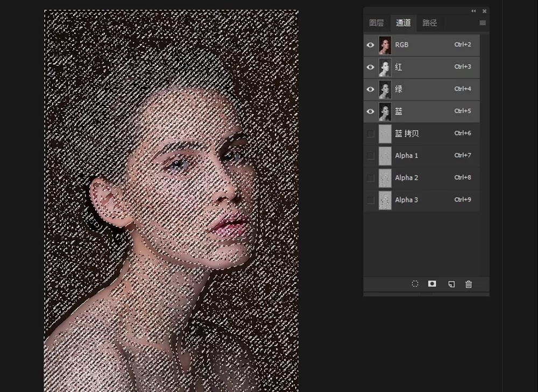Create new channel icon
Image resolution: width=538 pixels, height=392 pixels.
(451, 284)
